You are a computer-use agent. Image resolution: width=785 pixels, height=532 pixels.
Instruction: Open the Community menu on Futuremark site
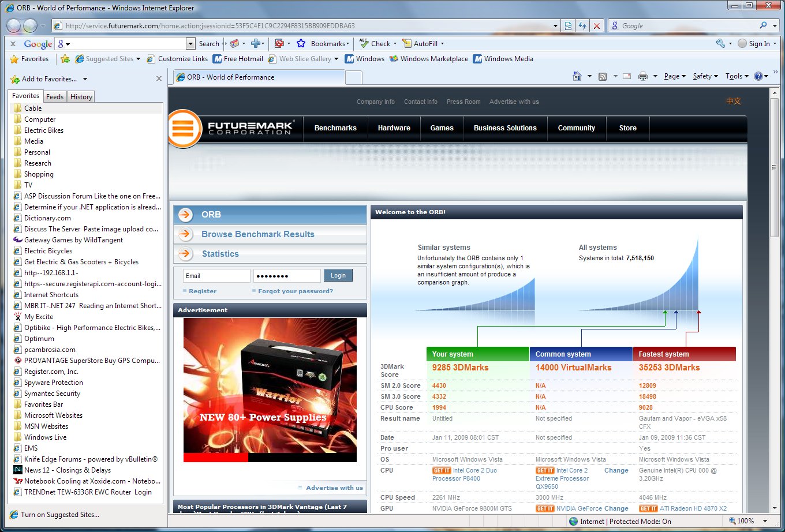point(577,128)
